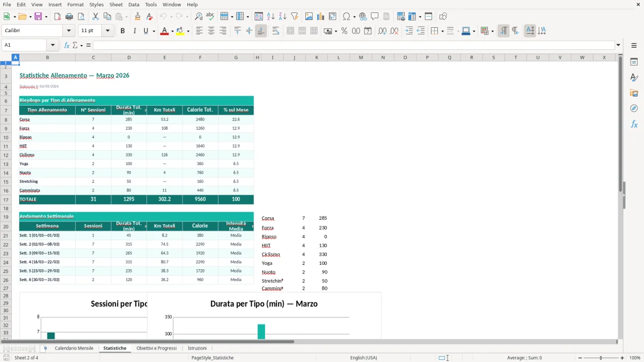Click the Copy icon
The width and height of the screenshot is (644, 362).
[107, 17]
